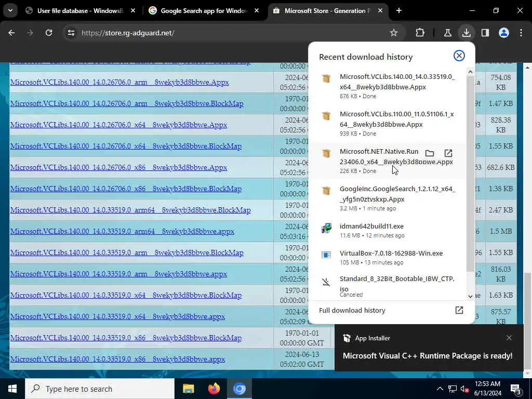Download VCLibs 26706.0 x86 BlockMap link

pyautogui.click(x=126, y=189)
